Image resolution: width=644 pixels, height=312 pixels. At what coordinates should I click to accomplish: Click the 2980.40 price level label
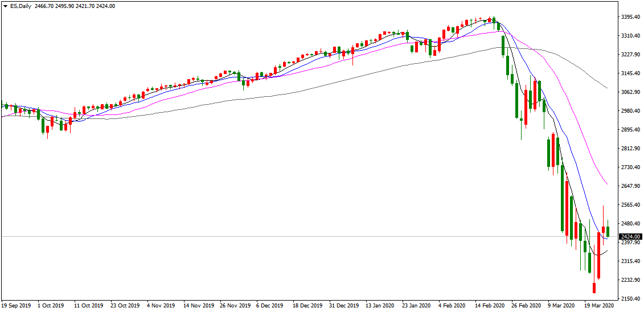pyautogui.click(x=630, y=111)
